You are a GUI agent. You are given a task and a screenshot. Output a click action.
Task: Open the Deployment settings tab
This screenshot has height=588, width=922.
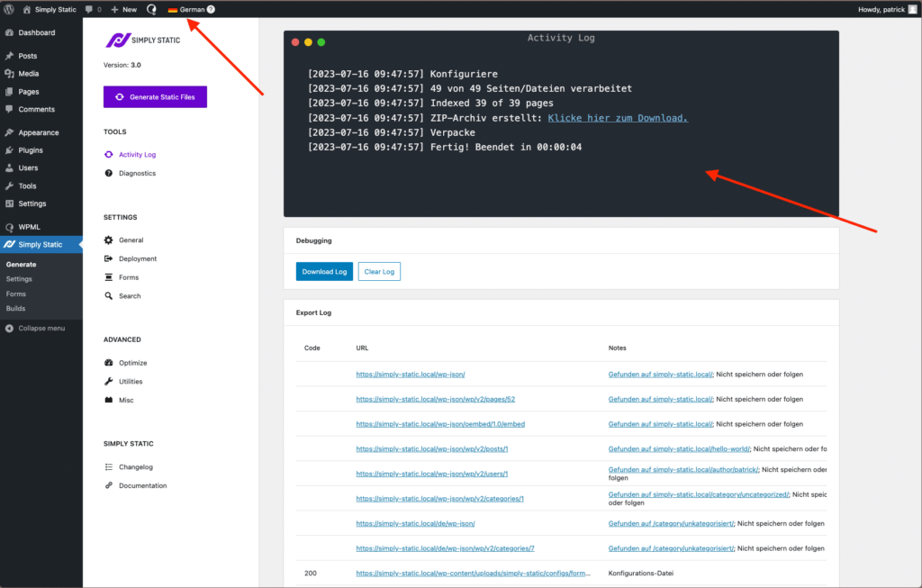138,258
